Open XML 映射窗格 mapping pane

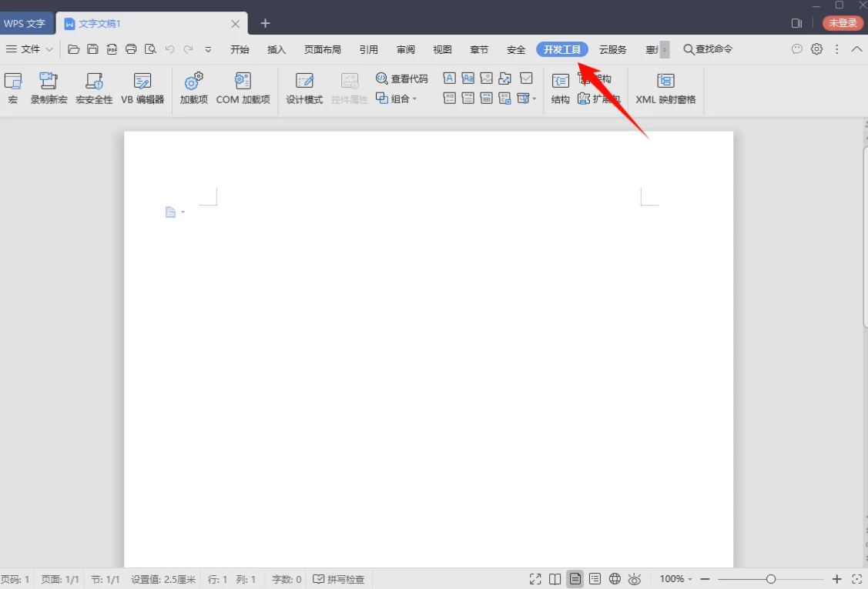665,89
